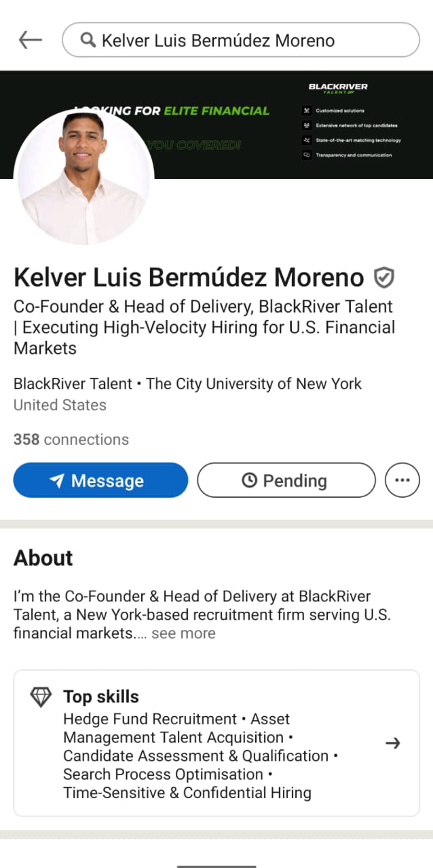
Task: Select the About section heading
Action: pyautogui.click(x=43, y=558)
